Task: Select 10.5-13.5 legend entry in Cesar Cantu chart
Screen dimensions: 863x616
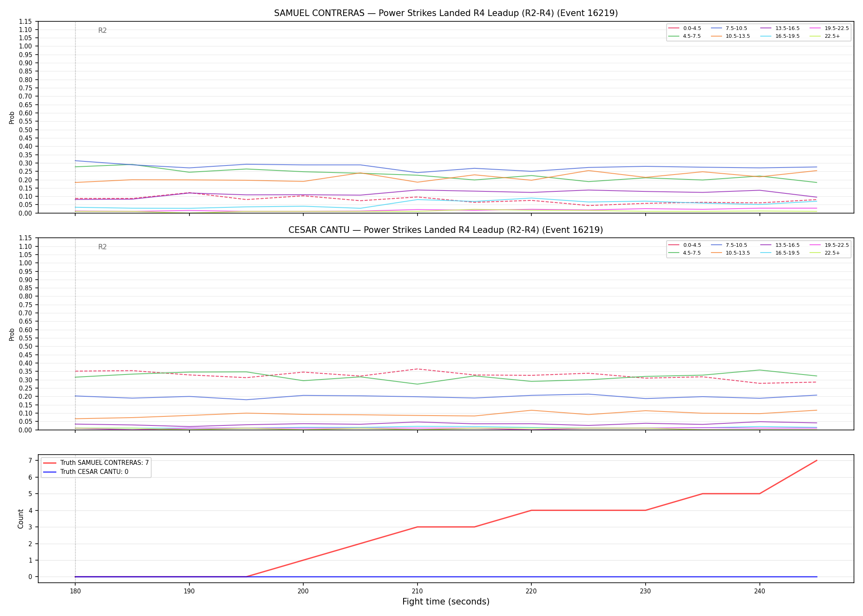Action: [x=731, y=253]
